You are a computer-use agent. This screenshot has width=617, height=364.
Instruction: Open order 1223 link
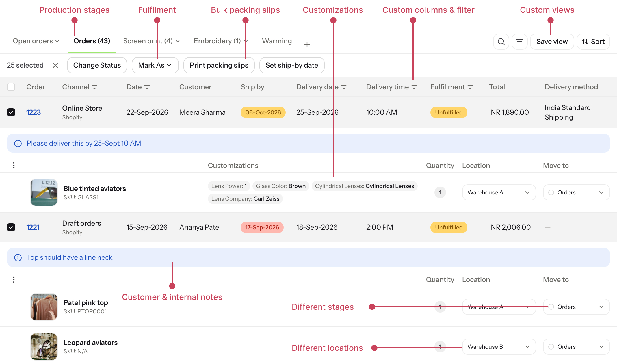click(34, 112)
